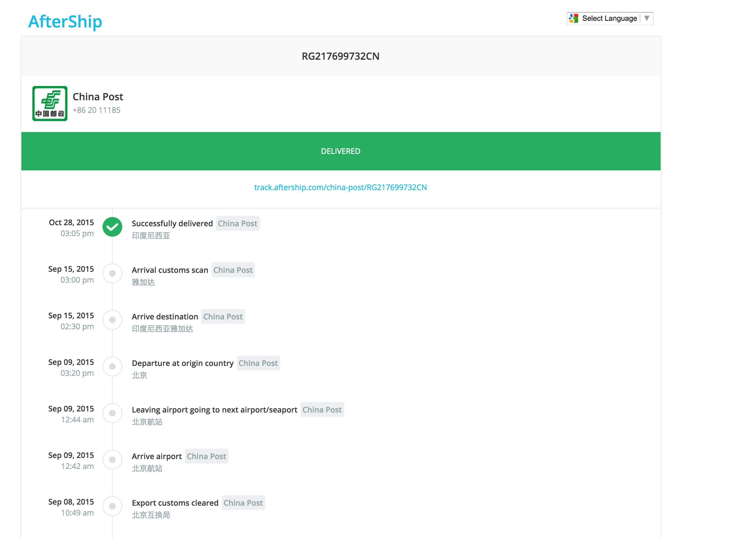756x538 pixels.
Task: Click the Departure at origin country marker
Action: [x=112, y=367]
